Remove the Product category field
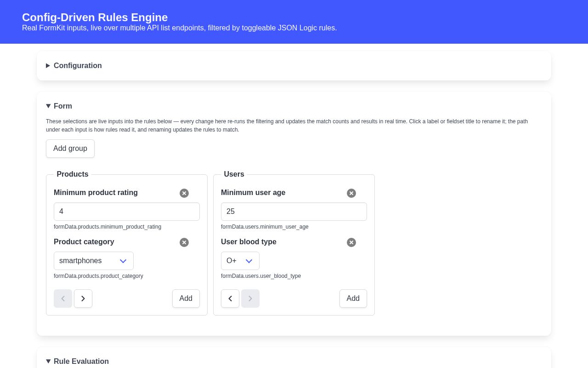588x368 pixels. coord(184,242)
